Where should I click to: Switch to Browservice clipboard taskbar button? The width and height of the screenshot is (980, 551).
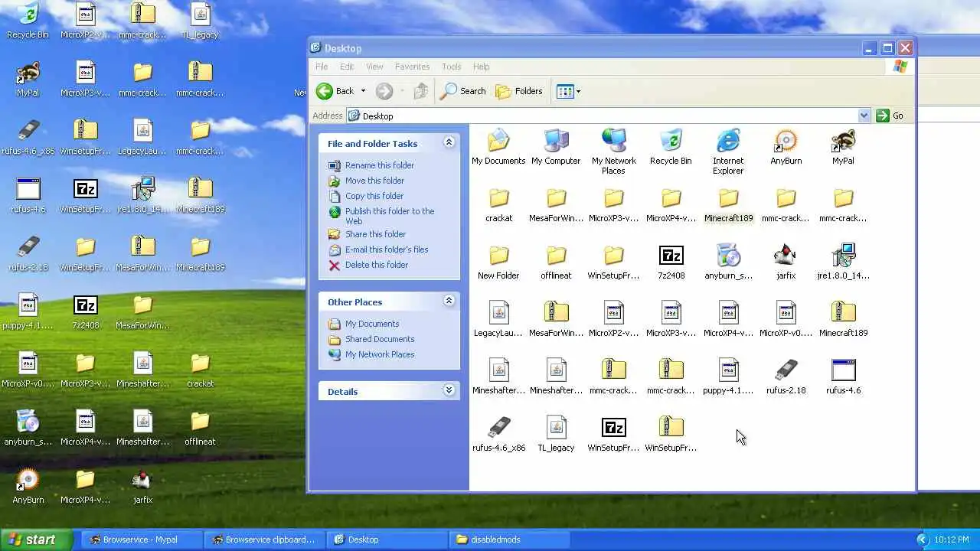coord(266,540)
